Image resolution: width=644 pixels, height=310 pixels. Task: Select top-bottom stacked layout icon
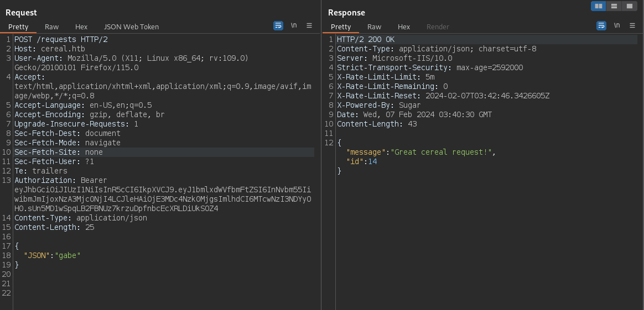(x=614, y=6)
